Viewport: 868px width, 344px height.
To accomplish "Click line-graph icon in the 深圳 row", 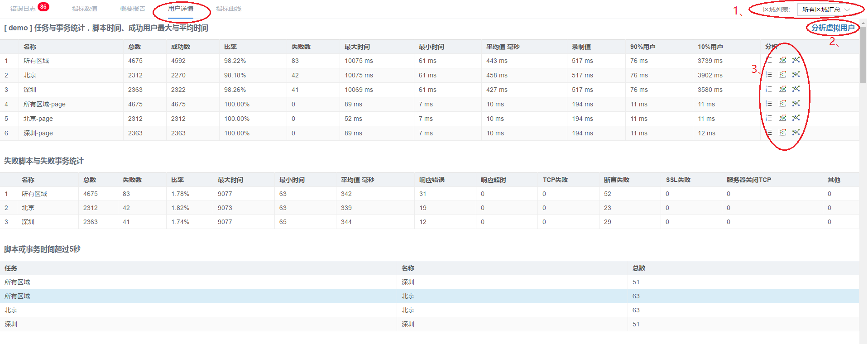I will click(x=796, y=89).
